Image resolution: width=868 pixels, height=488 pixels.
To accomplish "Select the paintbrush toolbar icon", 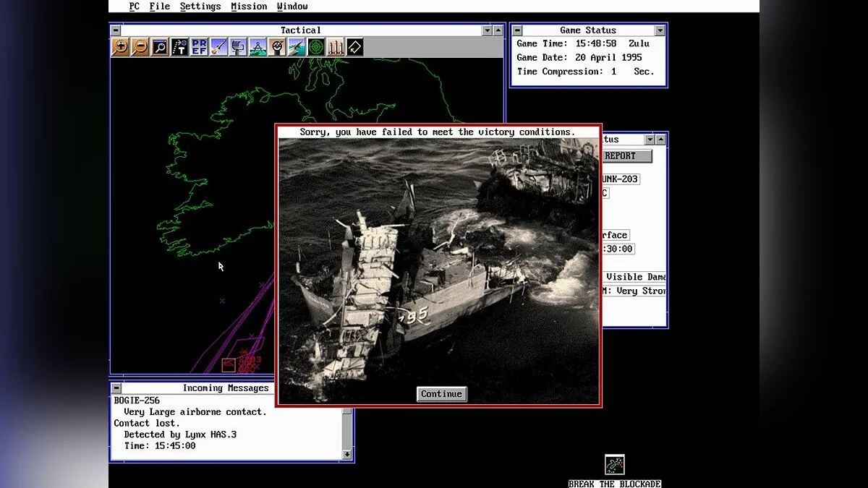I will coord(218,46).
